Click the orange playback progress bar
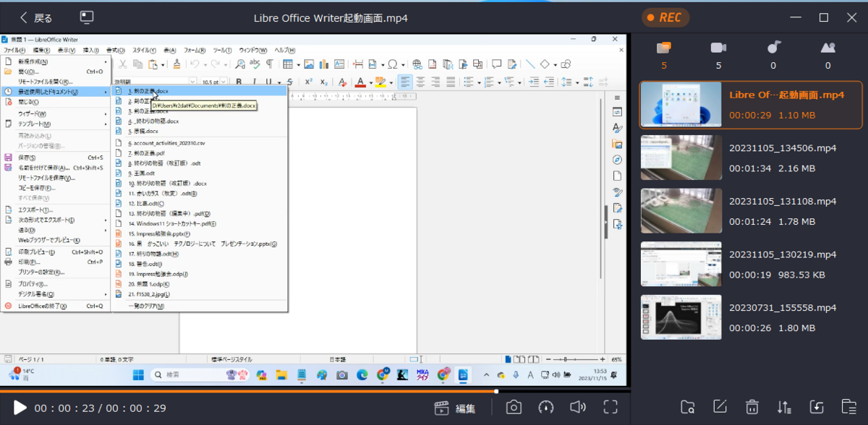868x425 pixels. (248, 391)
